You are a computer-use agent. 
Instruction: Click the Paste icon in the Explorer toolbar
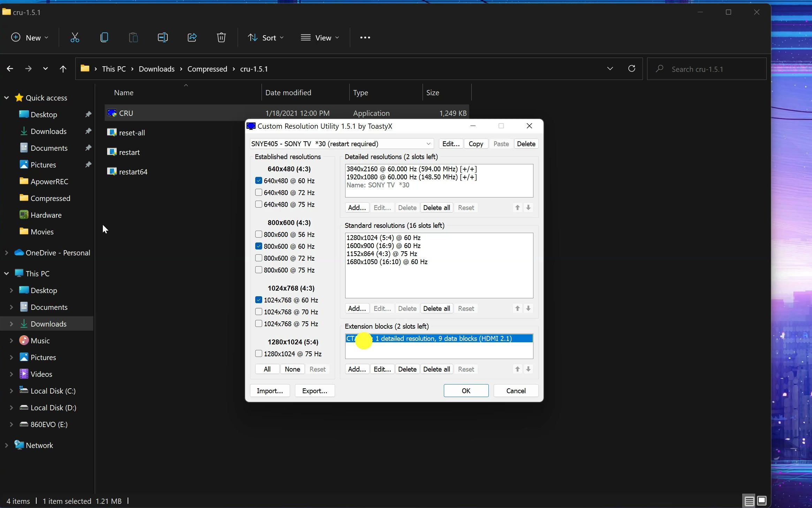(x=134, y=37)
